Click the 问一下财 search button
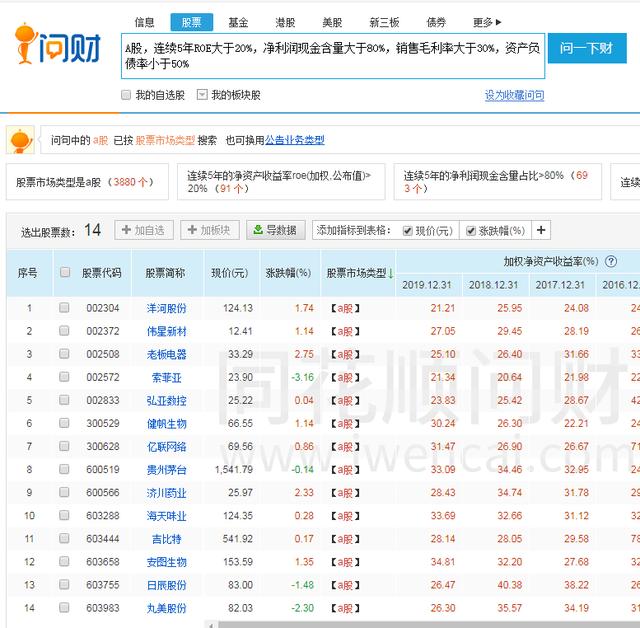 (x=587, y=48)
